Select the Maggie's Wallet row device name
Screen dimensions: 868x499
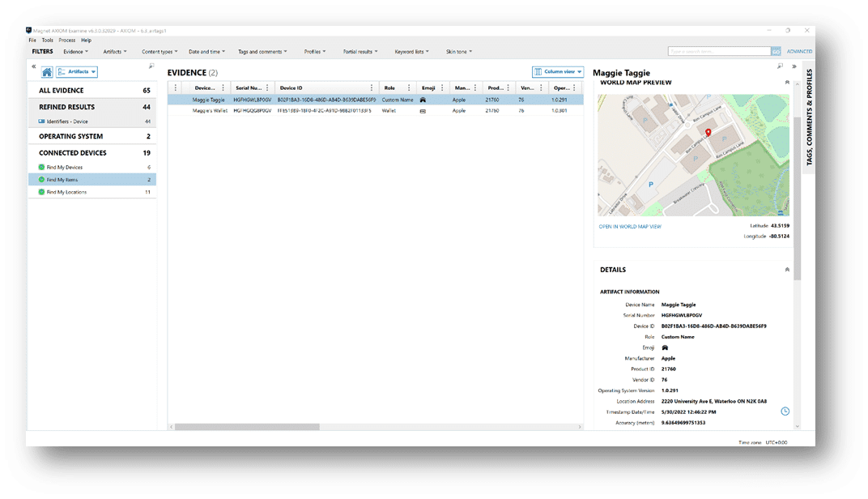click(210, 111)
